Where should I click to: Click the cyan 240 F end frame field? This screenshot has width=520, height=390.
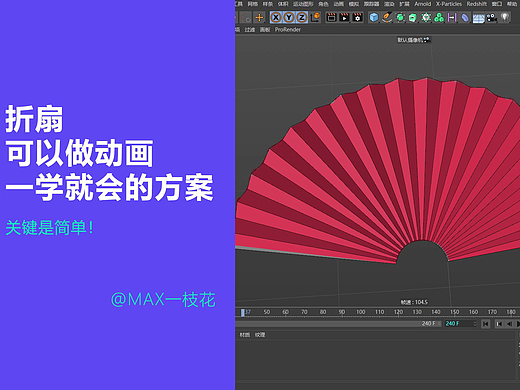[459, 324]
